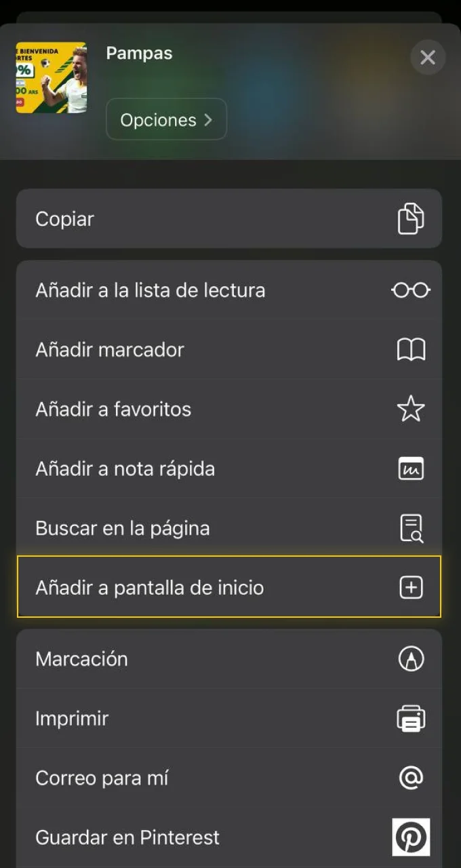Click the printer icon beside Imprimir
Image resolution: width=461 pixels, height=868 pixels.
pos(411,717)
